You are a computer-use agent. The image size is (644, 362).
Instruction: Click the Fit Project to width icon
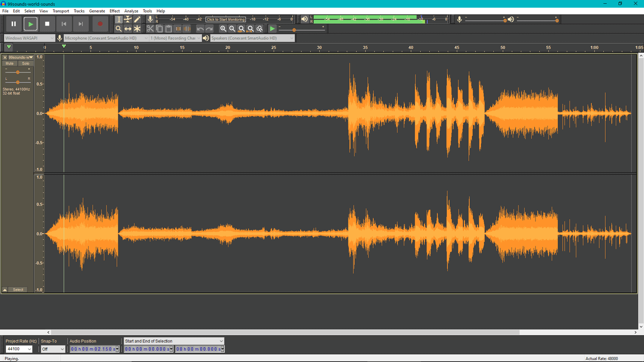point(250,29)
